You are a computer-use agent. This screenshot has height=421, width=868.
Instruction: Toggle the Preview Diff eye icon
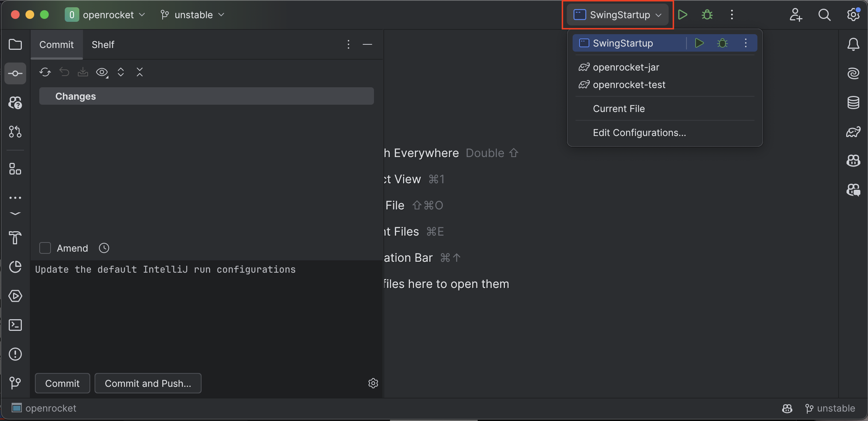point(102,72)
